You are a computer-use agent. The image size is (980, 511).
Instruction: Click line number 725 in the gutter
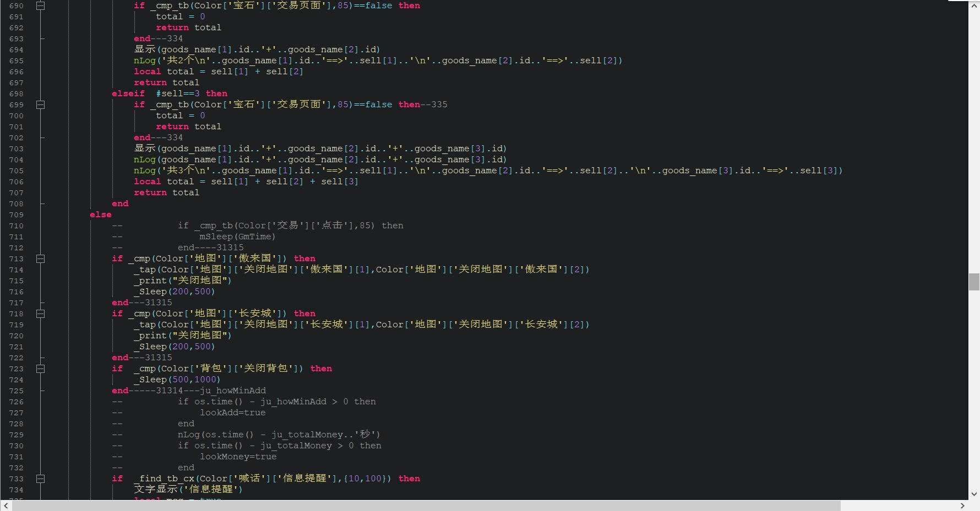pyautogui.click(x=17, y=391)
